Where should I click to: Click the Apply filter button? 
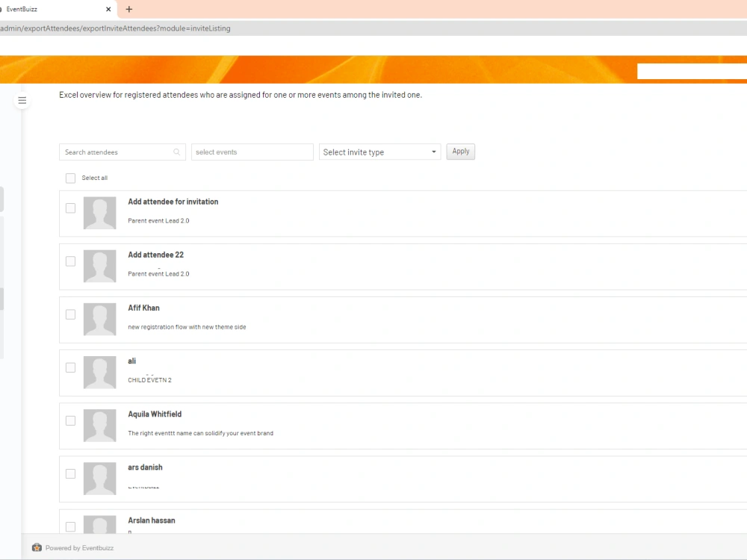click(x=460, y=152)
